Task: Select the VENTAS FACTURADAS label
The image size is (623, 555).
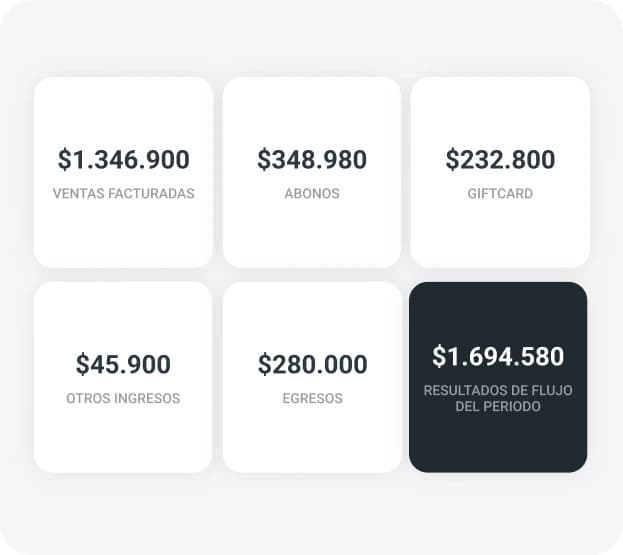Action: (123, 193)
